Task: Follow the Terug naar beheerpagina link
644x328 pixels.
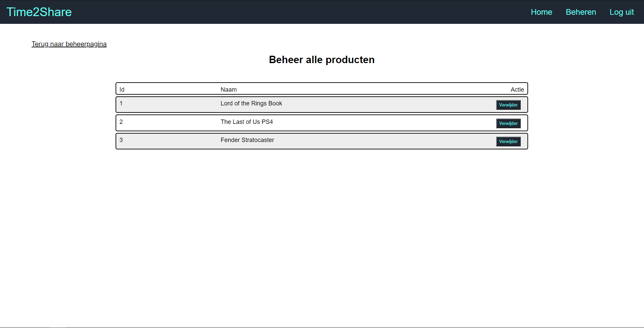Action: point(69,44)
